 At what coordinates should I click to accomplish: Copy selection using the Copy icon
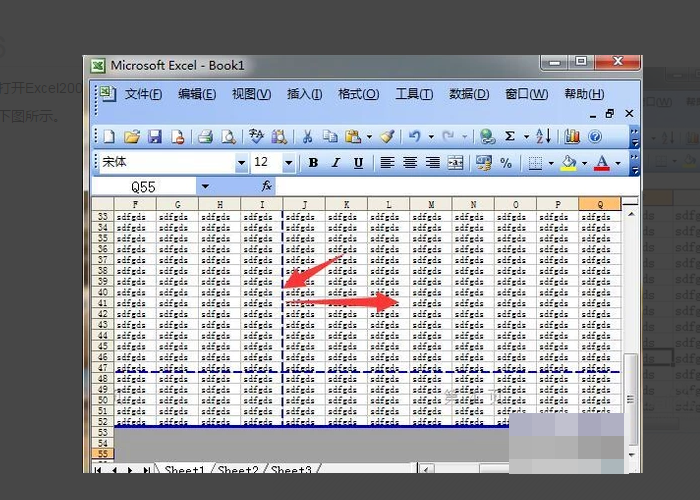click(330, 137)
